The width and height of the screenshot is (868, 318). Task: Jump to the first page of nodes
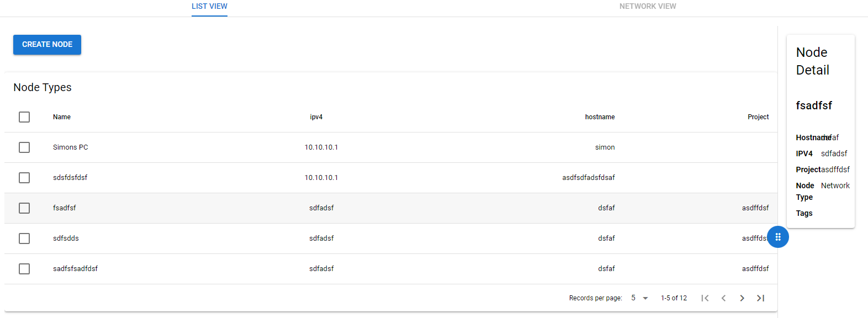pyautogui.click(x=705, y=298)
